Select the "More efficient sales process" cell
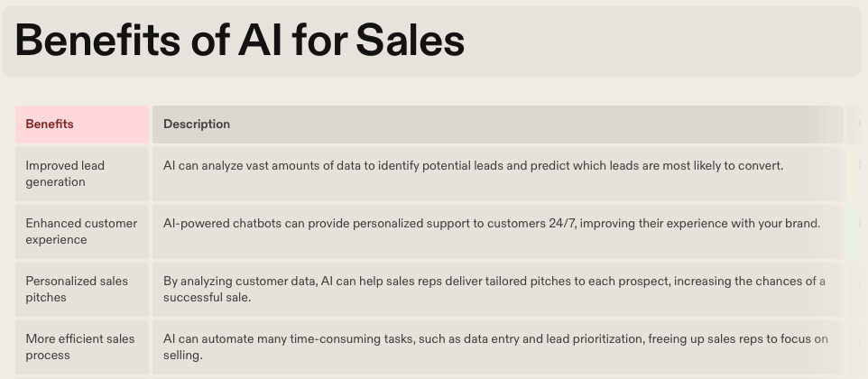The width and height of the screenshot is (868, 379). 81,347
